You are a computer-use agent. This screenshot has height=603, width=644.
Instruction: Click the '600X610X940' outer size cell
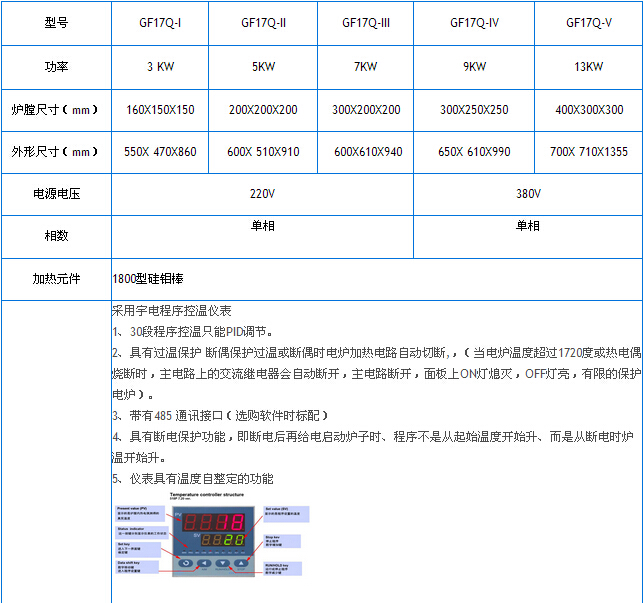coord(366,152)
